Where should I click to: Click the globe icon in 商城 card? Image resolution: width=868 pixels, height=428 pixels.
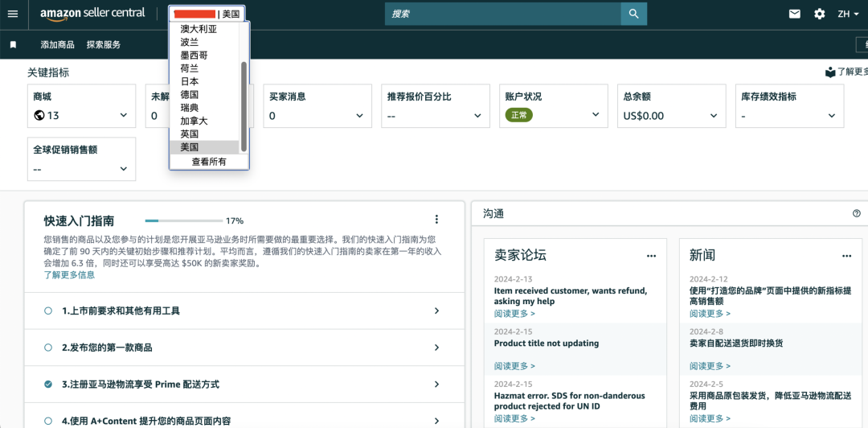tap(39, 116)
